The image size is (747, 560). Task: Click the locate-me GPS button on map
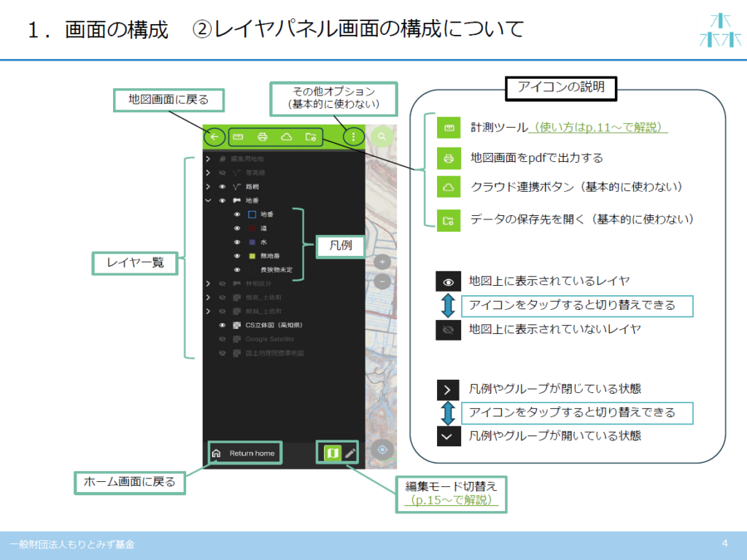pyautogui.click(x=382, y=450)
